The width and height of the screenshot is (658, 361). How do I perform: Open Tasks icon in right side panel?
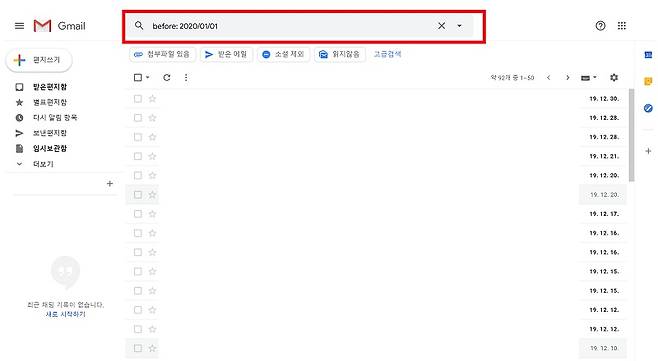pos(648,108)
